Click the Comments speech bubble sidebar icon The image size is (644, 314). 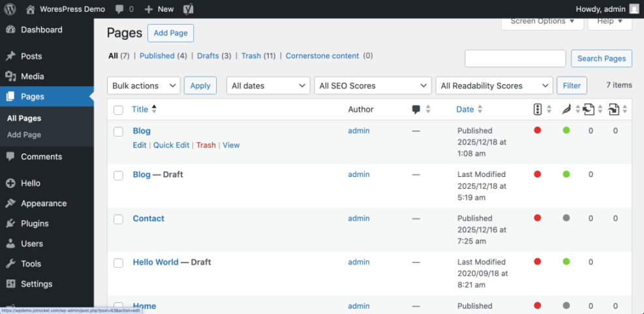pos(10,157)
